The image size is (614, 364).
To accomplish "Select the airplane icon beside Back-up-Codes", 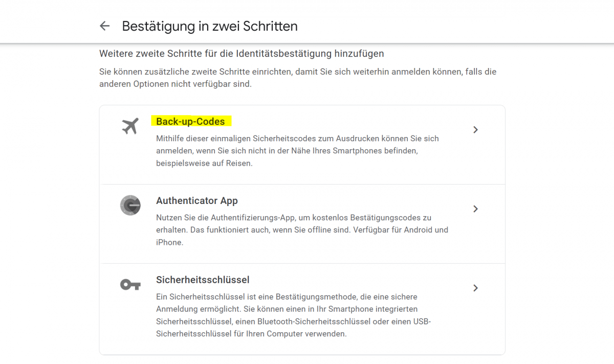I will (x=130, y=126).
